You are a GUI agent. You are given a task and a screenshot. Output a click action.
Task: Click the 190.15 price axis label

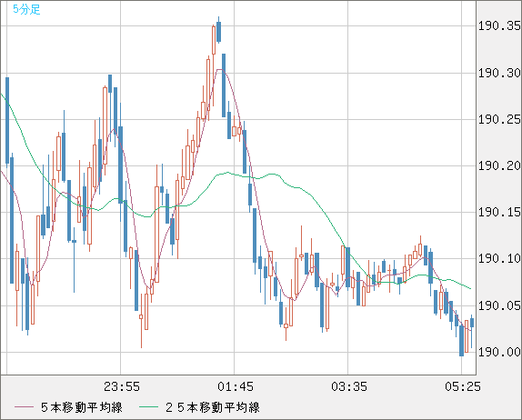(499, 212)
